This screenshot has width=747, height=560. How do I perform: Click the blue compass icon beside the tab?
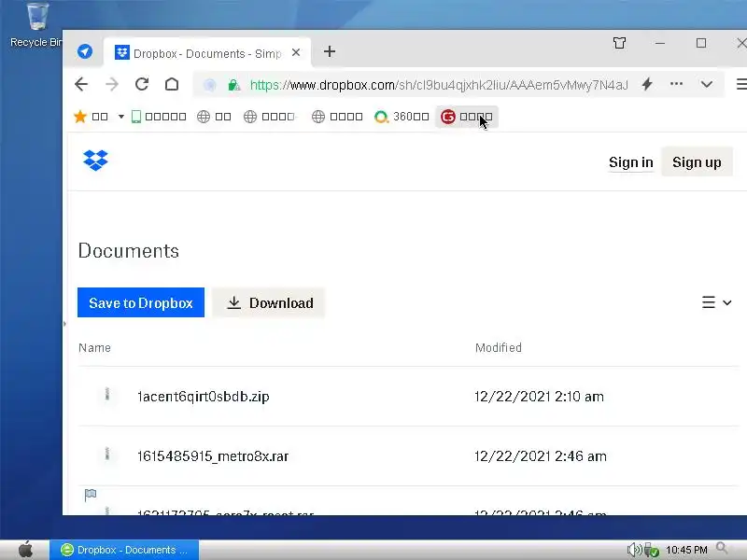(85, 51)
